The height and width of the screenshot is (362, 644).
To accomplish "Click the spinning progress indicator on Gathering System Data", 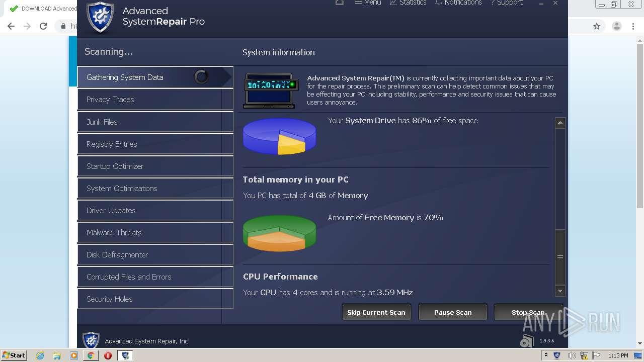I will [201, 77].
